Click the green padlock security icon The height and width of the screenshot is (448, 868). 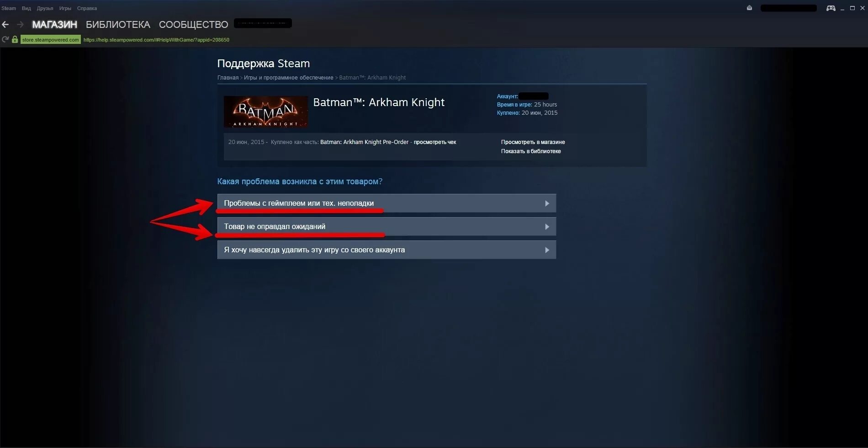pyautogui.click(x=15, y=39)
